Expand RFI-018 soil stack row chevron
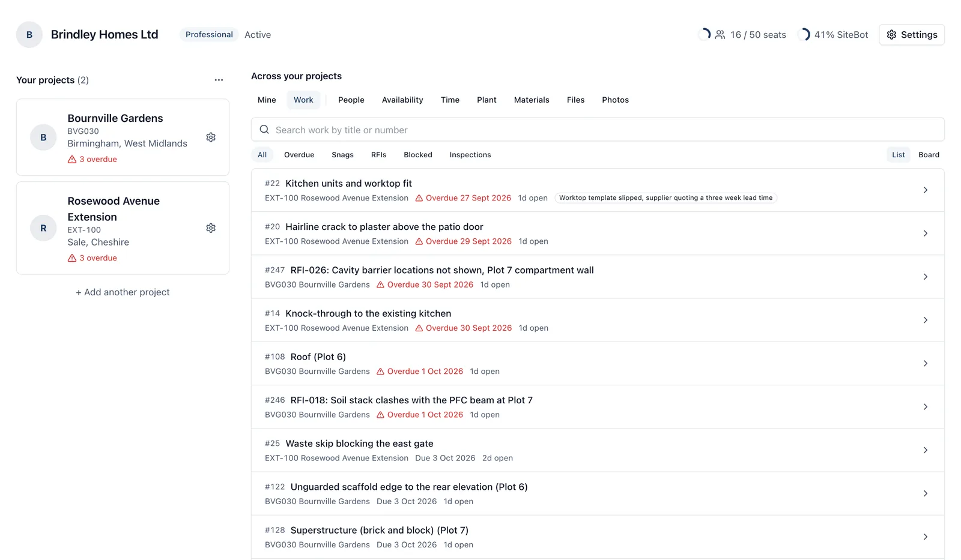The image size is (961, 560). pos(925,407)
